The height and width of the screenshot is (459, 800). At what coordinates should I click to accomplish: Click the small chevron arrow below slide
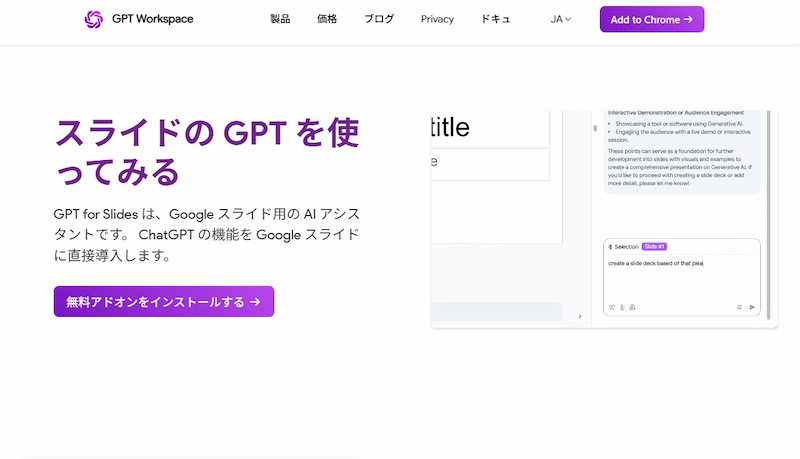point(580,316)
